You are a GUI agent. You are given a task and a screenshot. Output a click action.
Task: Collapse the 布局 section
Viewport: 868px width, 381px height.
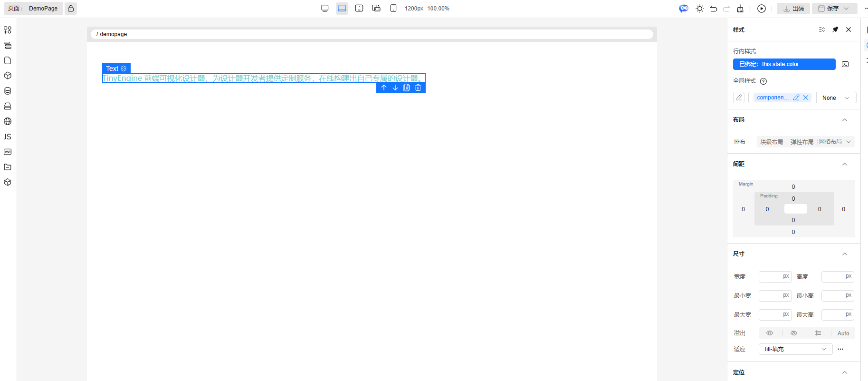844,120
